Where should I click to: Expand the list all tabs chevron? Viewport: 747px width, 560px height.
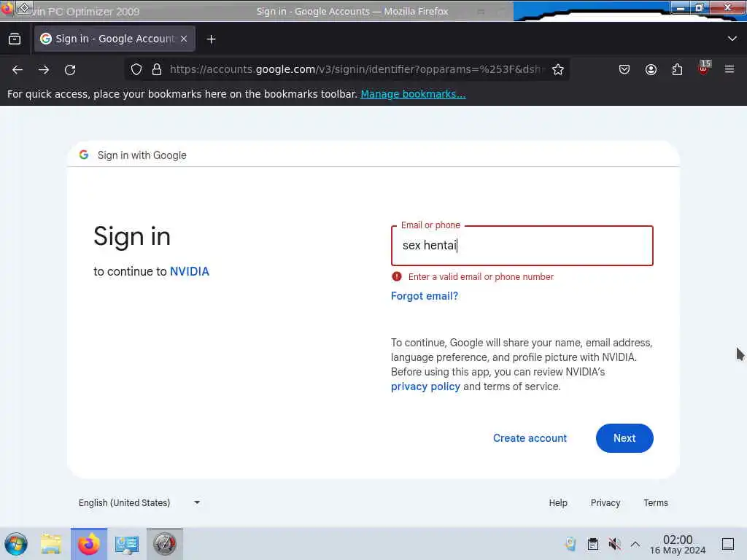pos(732,39)
